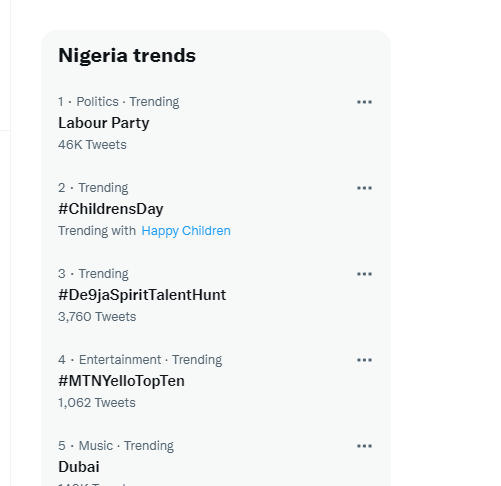The image size is (501, 486).
Task: Open more options for #ChildrensDay trend
Action: click(364, 188)
